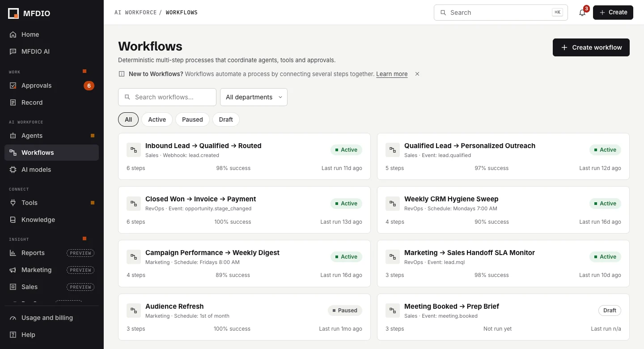Open the All departments dropdown
Screen dimensions: 644x349
click(254, 97)
